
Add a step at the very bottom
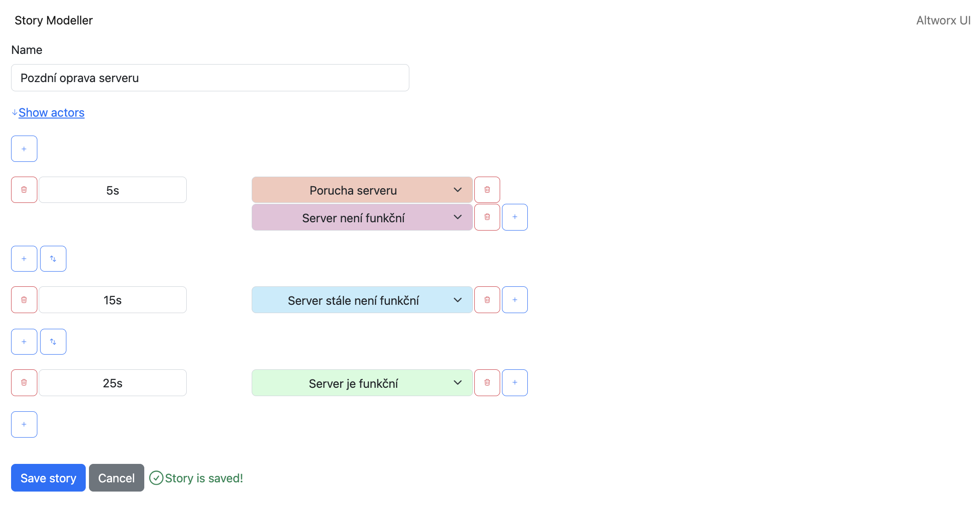pos(24,424)
